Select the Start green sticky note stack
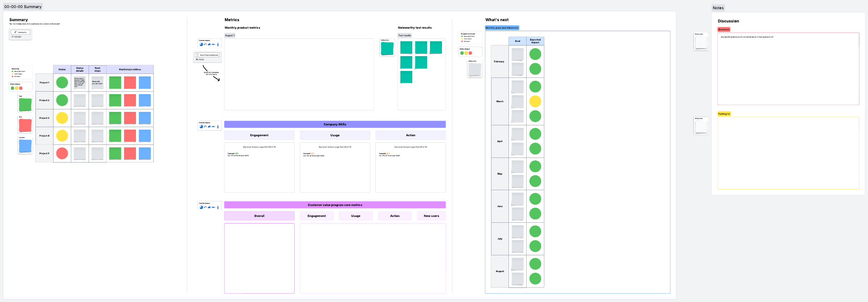 click(25, 104)
